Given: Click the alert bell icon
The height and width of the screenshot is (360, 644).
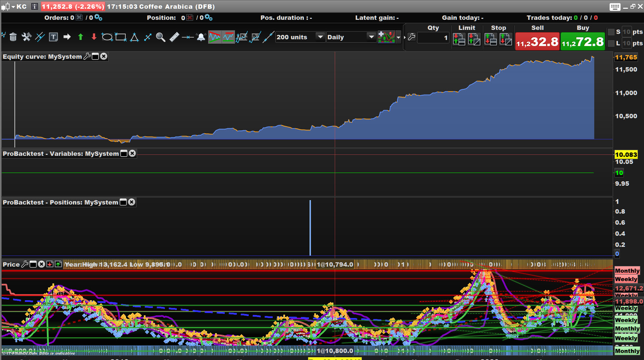Looking at the screenshot, I should coord(201,37).
